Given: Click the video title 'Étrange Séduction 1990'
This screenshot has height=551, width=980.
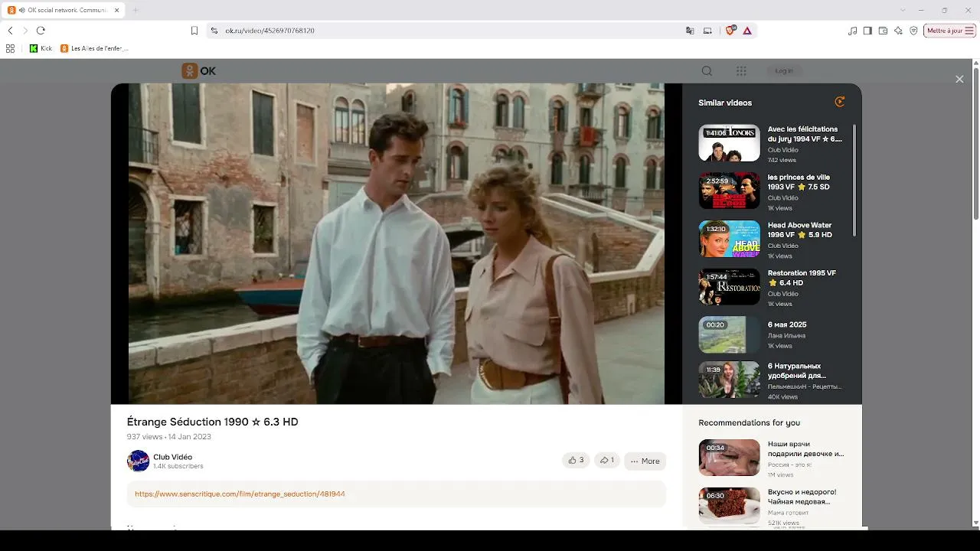Looking at the screenshot, I should (x=212, y=422).
